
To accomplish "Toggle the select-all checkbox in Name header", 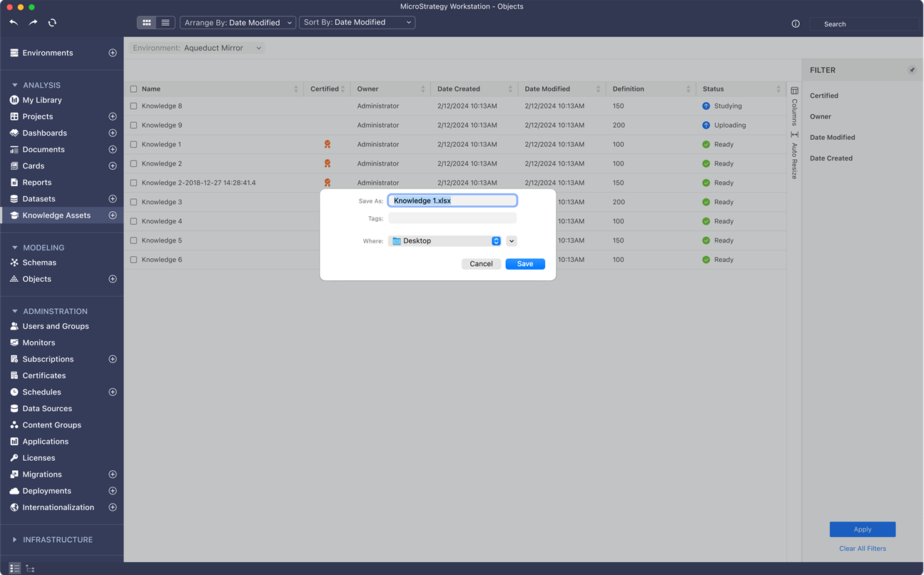I will point(133,89).
